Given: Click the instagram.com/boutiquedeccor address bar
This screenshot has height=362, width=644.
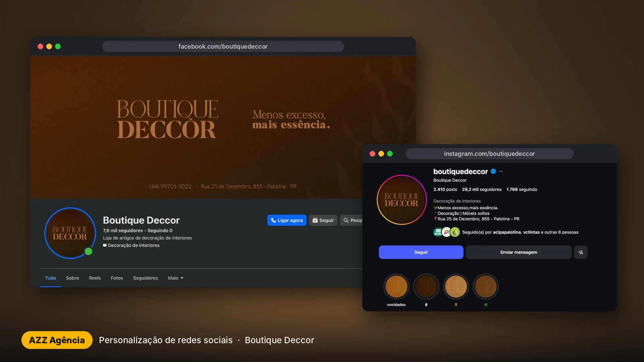Looking at the screenshot, I should tap(490, 154).
